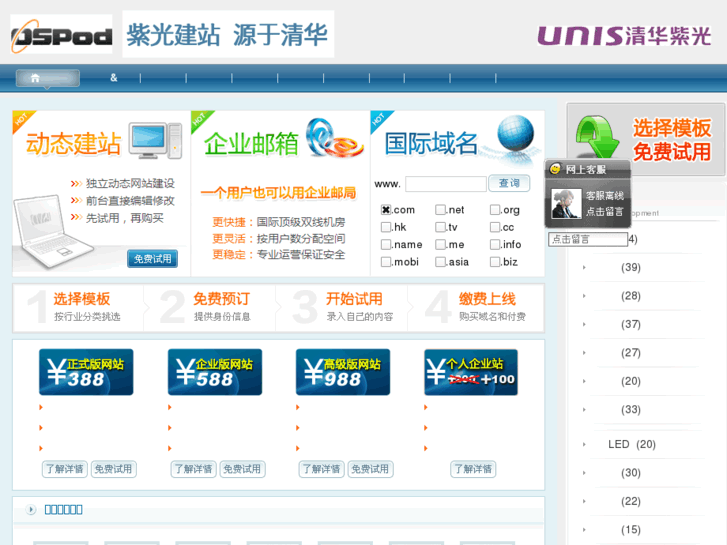Click 免费试用 button under 动态建站
Screen dimensions: 727x545
(x=153, y=259)
